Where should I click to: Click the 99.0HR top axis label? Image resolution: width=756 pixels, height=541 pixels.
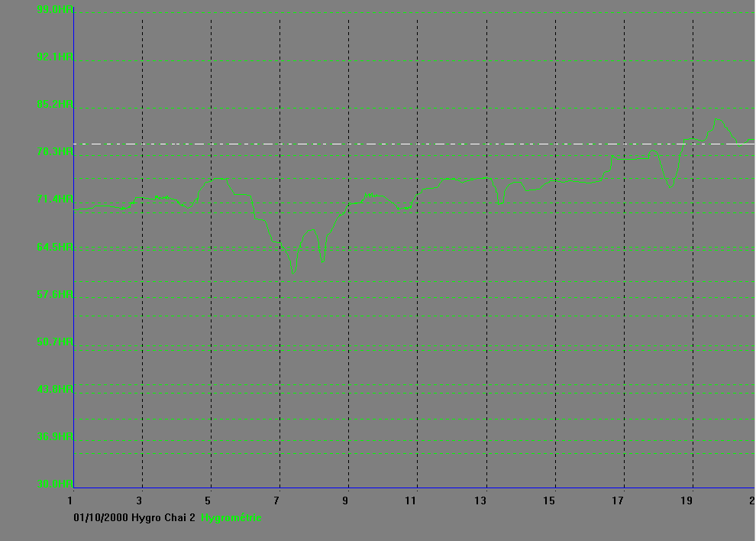tap(55, 9)
